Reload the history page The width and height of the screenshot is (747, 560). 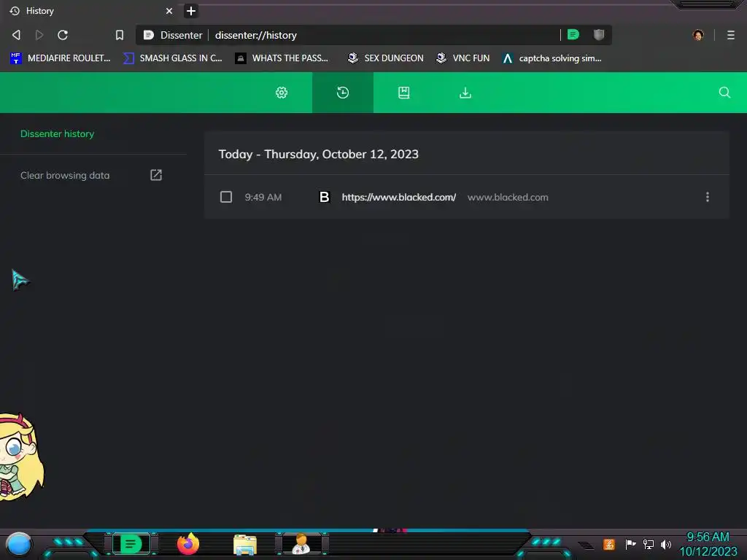[x=63, y=35]
